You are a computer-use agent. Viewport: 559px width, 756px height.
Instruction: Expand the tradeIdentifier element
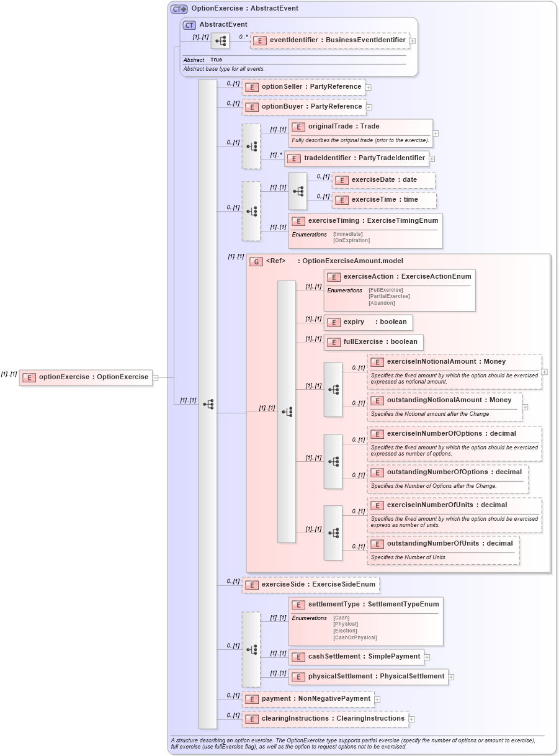coord(432,160)
